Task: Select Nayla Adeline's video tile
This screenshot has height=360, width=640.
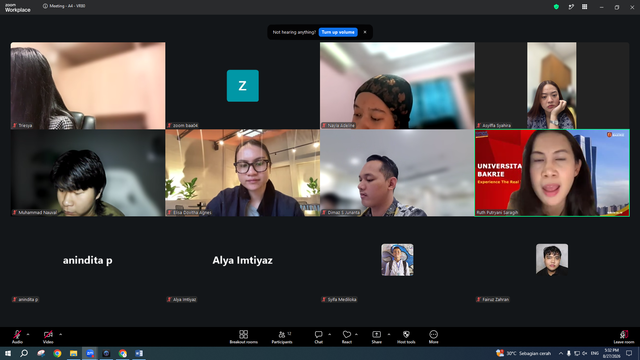Action: (397, 86)
